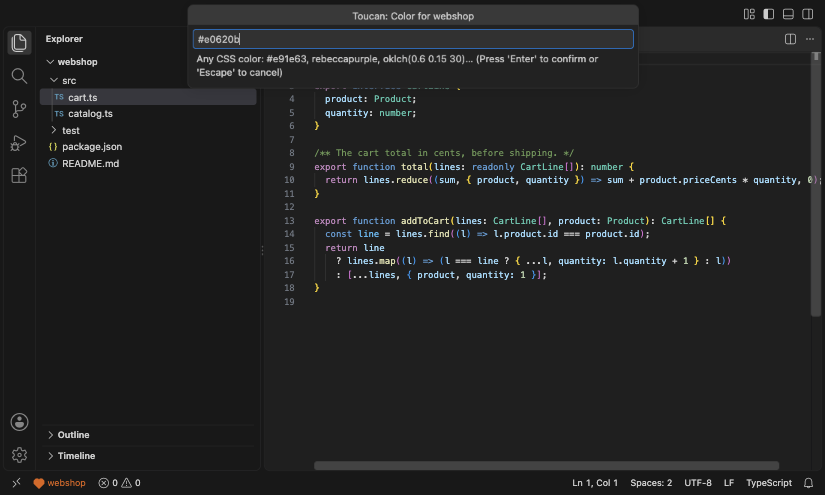Change end of line sequence LF
825x495 pixels.
[729, 483]
